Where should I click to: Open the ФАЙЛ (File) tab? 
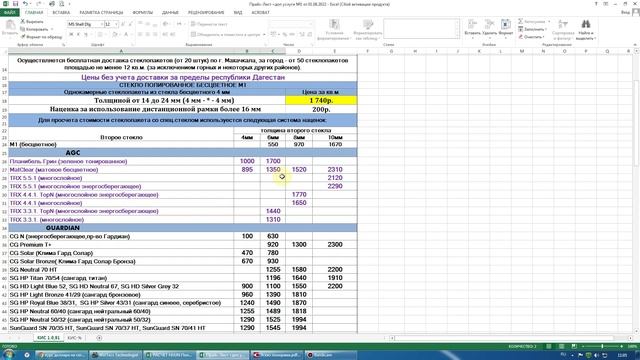[9, 13]
